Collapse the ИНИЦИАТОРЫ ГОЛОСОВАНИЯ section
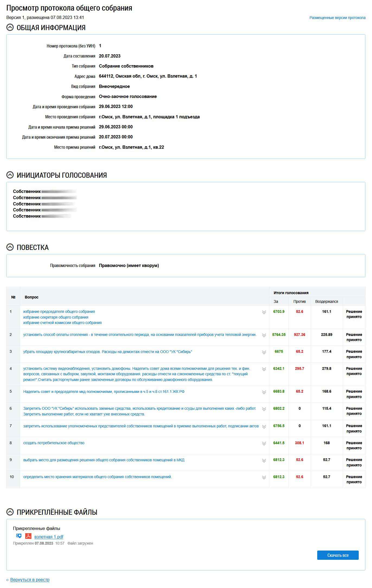 click(x=10, y=175)
